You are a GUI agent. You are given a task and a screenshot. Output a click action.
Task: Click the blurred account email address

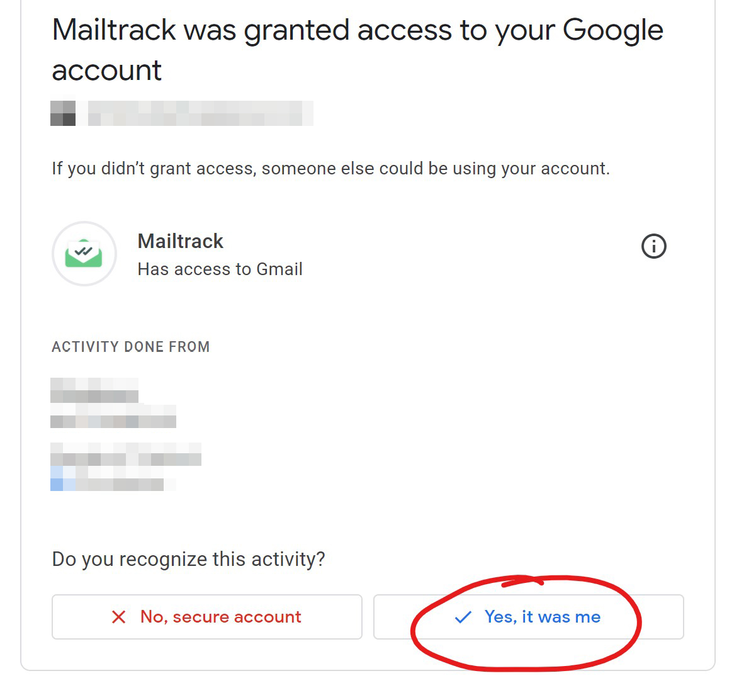(x=200, y=113)
